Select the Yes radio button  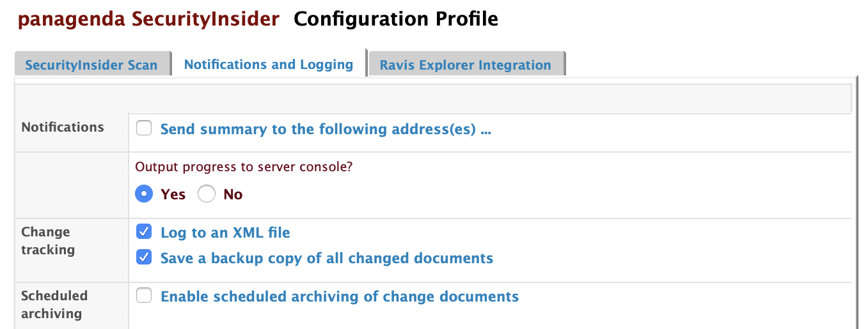[145, 194]
